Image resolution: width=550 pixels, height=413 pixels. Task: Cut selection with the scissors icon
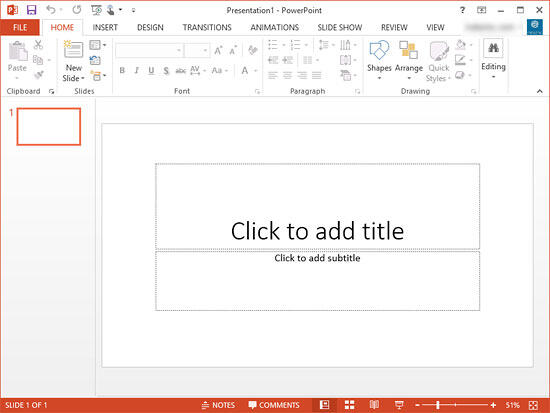[38, 45]
